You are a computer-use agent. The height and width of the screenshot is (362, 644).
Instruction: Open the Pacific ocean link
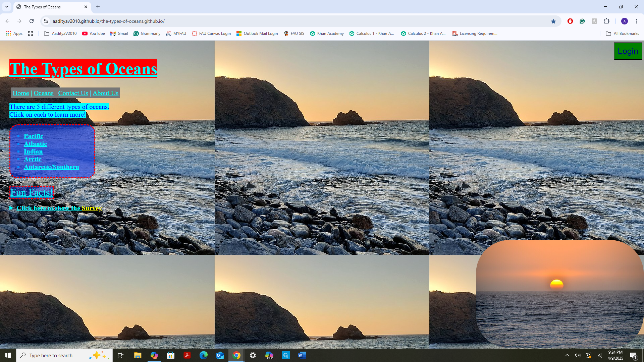coord(33,136)
